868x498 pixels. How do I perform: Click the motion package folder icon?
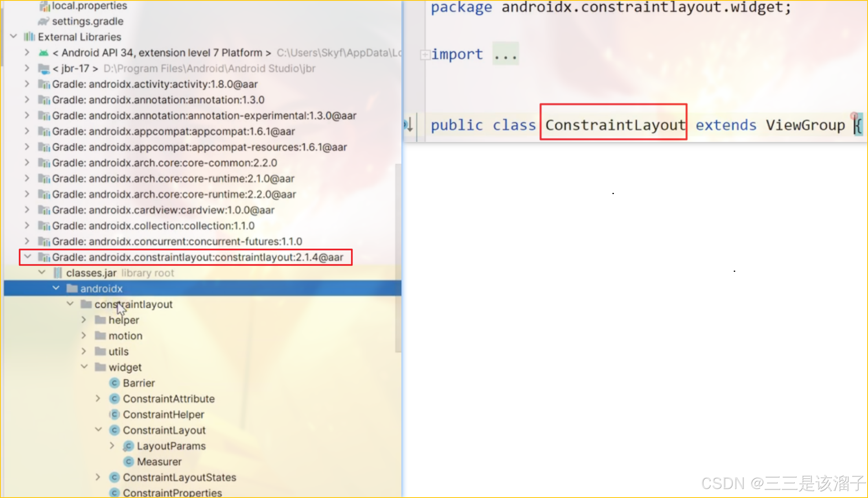coord(100,336)
